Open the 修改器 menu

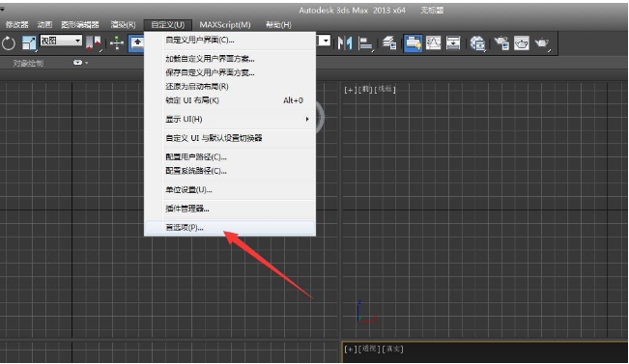[x=16, y=24]
